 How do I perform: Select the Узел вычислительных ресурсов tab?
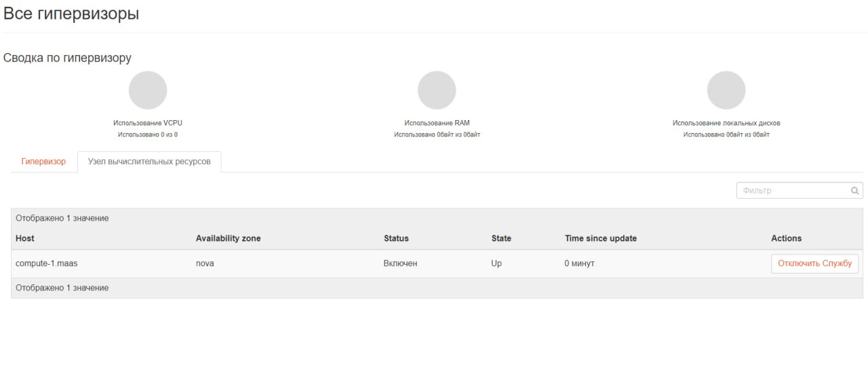click(x=149, y=162)
